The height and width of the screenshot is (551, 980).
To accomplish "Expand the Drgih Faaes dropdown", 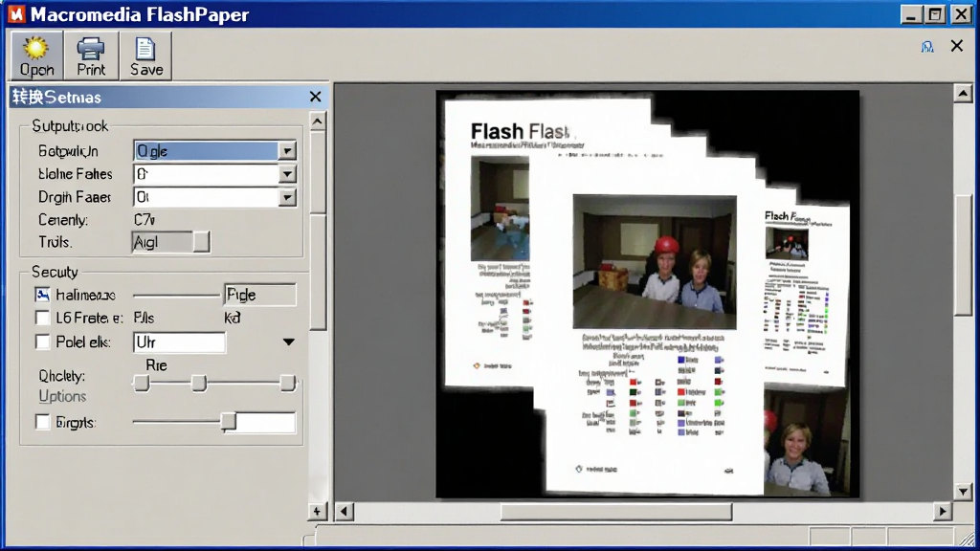I will pos(287,197).
